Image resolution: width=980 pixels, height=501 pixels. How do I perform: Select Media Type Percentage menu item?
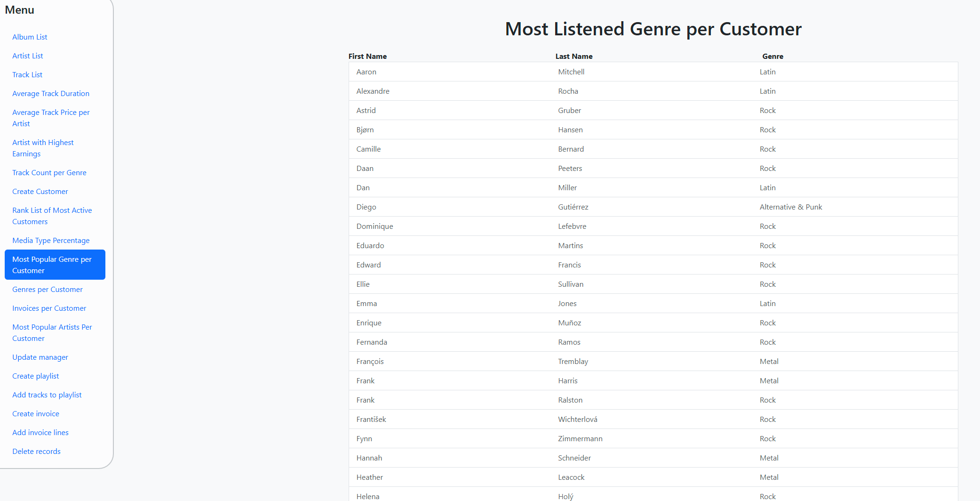coord(51,240)
